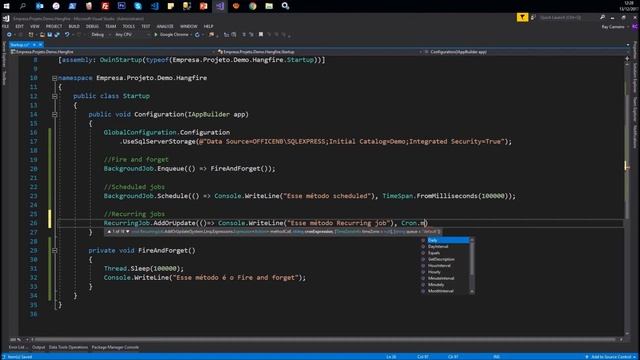Open the PROJECT menu
The width and height of the screenshot is (640, 360).
(x=54, y=26)
